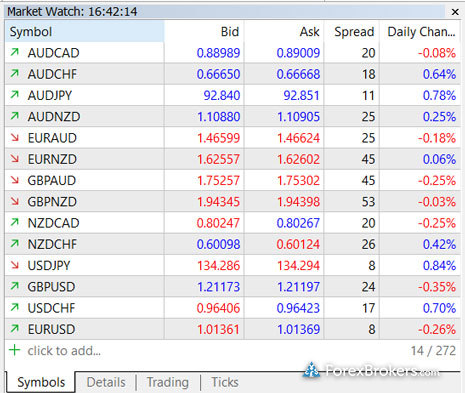The width and height of the screenshot is (465, 393).
Task: Click the down arrow icon beside GBPAUD
Action: pyautogui.click(x=14, y=180)
